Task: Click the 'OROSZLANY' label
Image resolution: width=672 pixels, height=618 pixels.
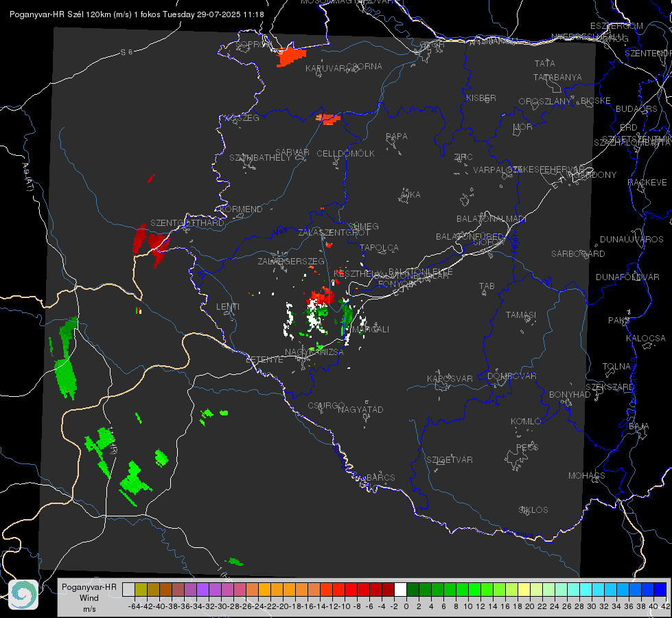Action: [545, 102]
